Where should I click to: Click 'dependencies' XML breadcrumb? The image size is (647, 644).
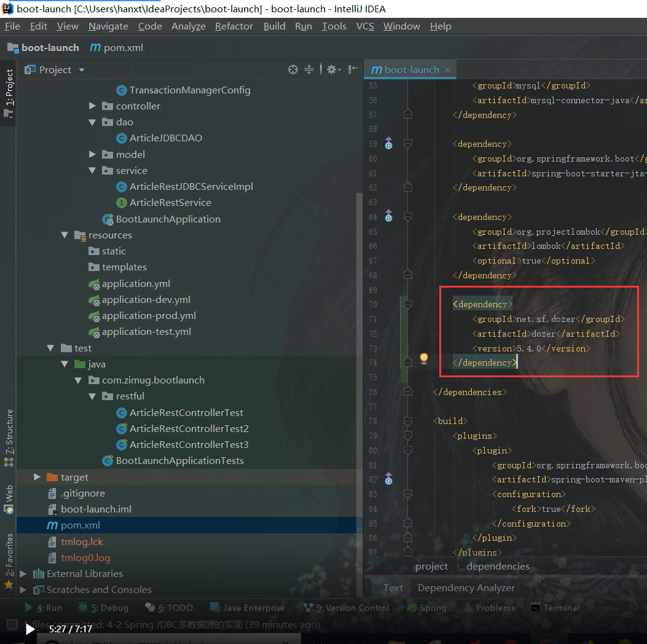coord(498,567)
